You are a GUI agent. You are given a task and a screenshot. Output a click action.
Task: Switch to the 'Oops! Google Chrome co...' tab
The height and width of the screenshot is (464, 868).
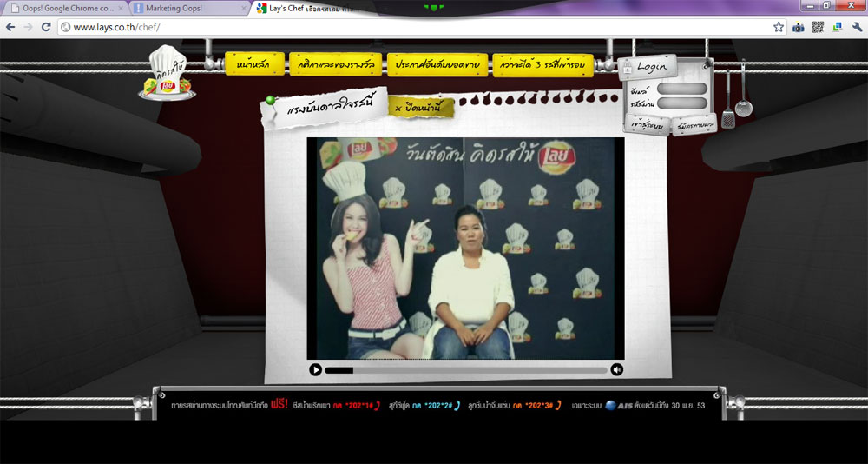[63, 9]
